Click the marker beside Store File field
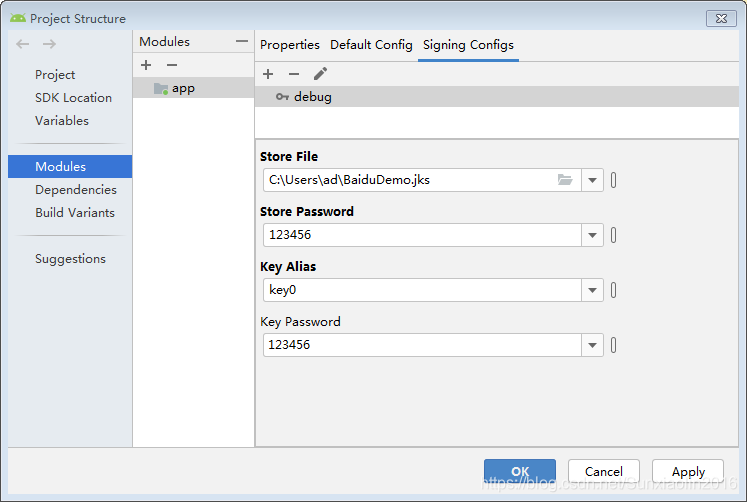The height and width of the screenshot is (502, 747). pos(614,180)
